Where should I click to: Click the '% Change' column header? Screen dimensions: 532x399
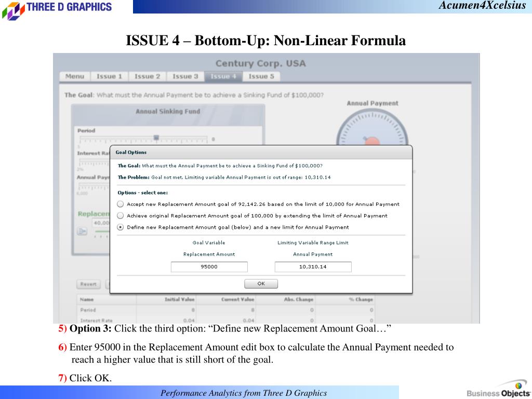click(361, 299)
